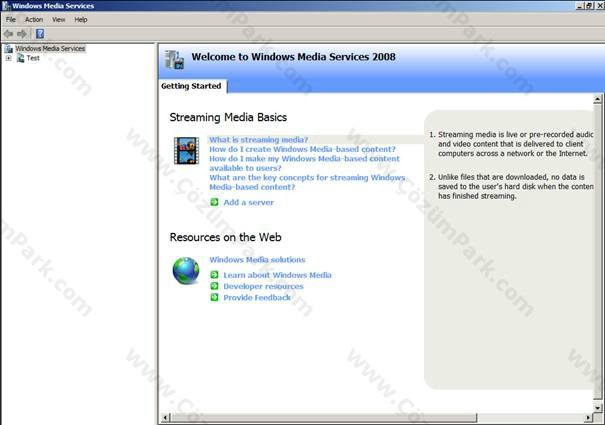Click the 'Streaming Media Basics' heading
Viewport: 605px width, 425px height.
(x=228, y=117)
